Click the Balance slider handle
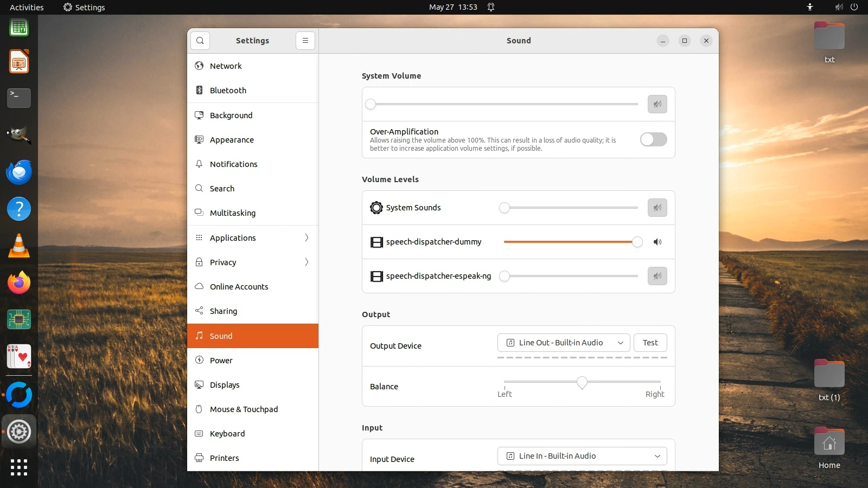868x488 pixels. click(x=582, y=382)
